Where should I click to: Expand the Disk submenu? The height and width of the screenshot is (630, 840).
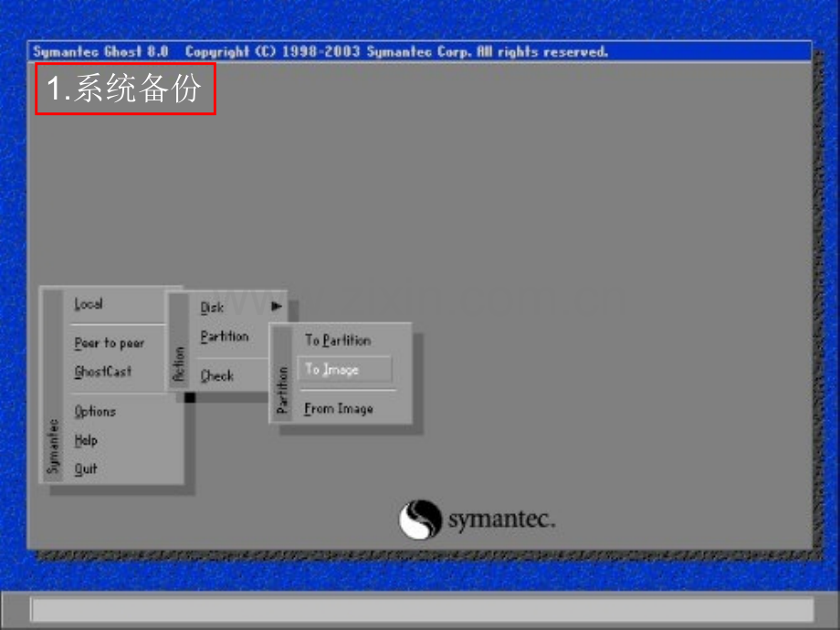pos(212,308)
